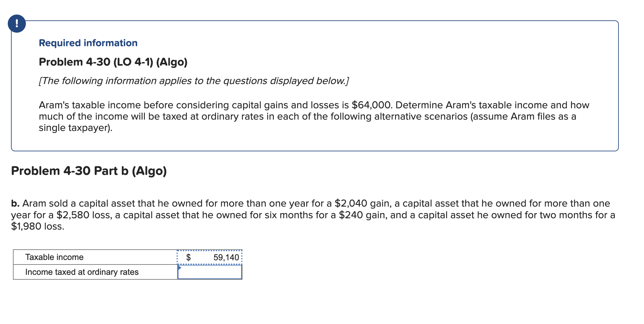Click the bracketed instruction text about displayed questions
The image size is (644, 324).
pos(193,81)
